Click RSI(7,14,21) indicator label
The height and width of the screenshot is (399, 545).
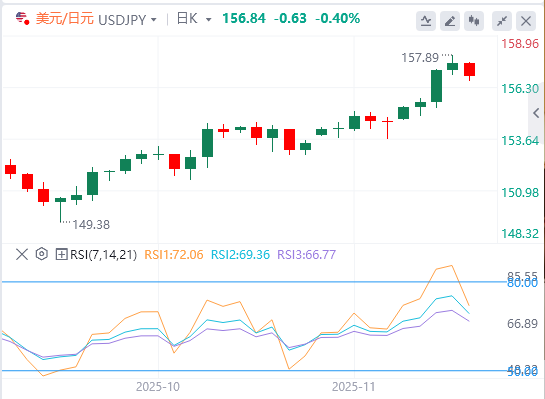pyautogui.click(x=103, y=255)
